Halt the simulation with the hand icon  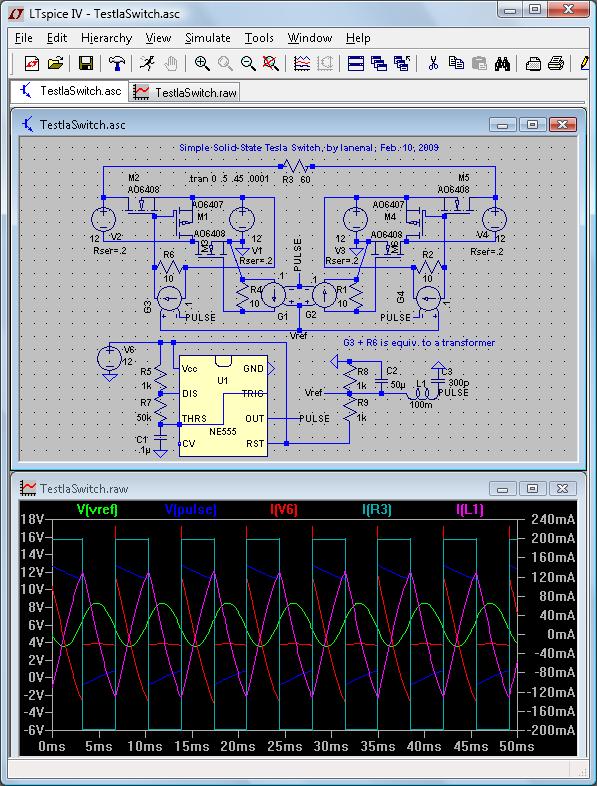point(170,63)
